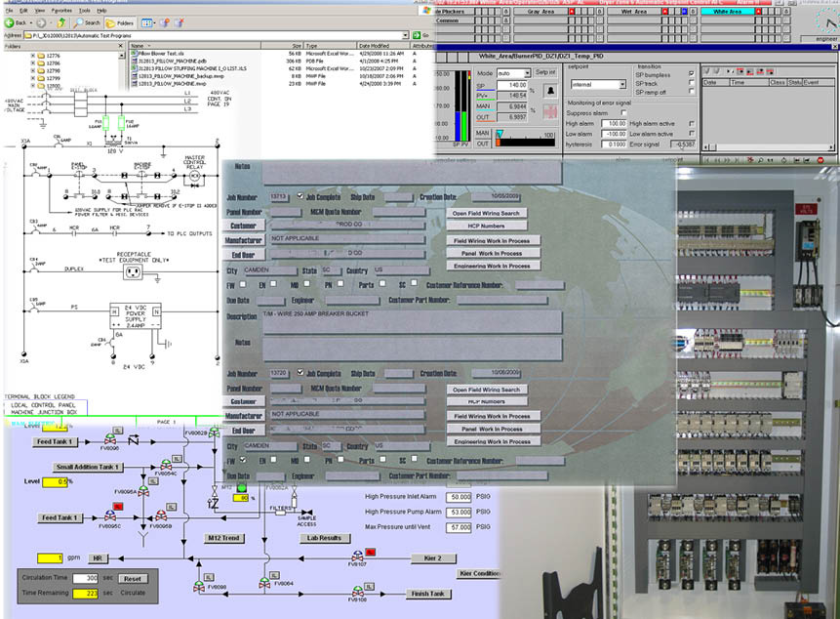
Task: Click the FV6062B valve icon
Action: tap(214, 432)
